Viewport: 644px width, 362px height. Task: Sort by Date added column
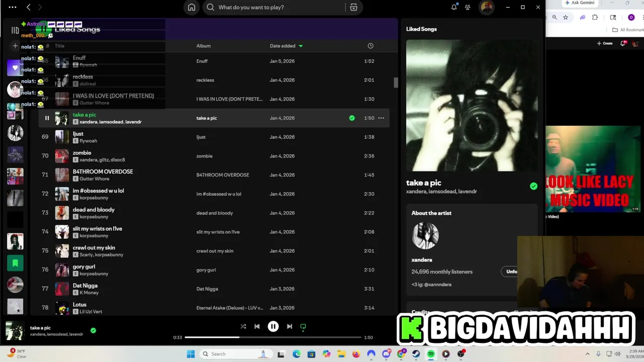point(286,46)
